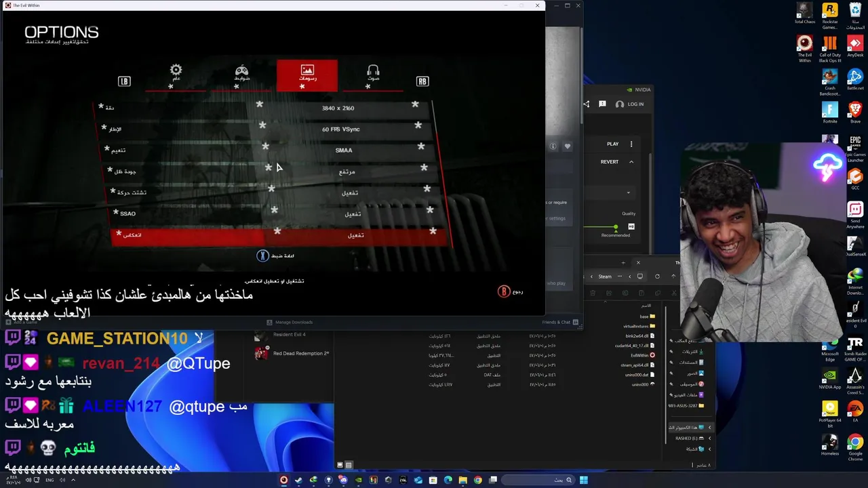Open Crash Bandicoot desktop shortcut
The image size is (868, 488).
coord(830,81)
